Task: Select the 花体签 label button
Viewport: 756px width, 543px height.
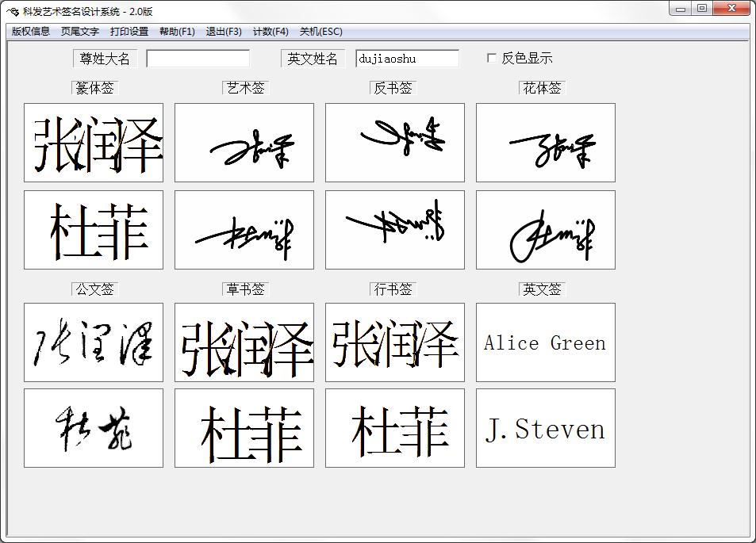Action: coord(543,88)
